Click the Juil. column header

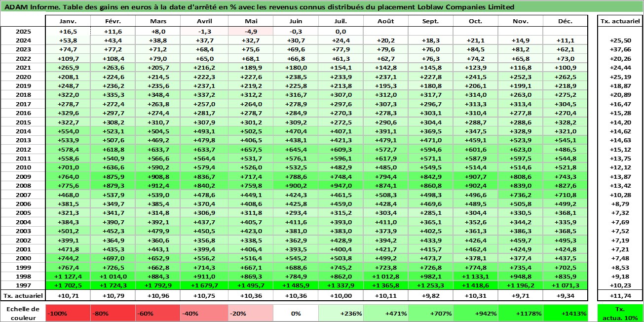coord(340,21)
